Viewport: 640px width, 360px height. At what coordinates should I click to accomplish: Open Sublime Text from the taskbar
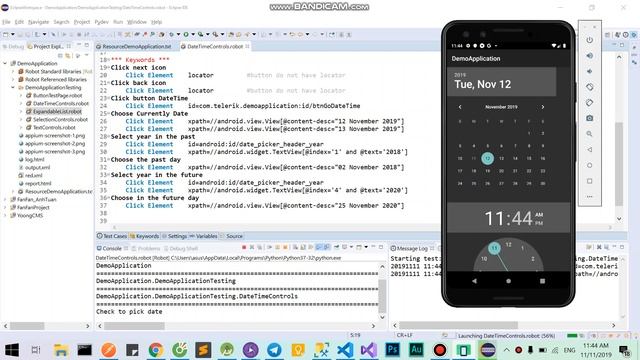pyautogui.click(x=203, y=350)
